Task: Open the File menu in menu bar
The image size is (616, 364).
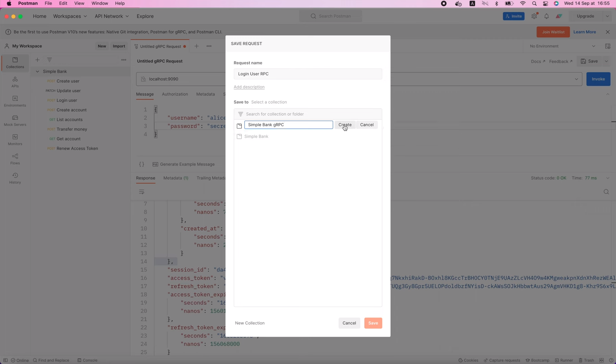Action: pyautogui.click(x=48, y=3)
